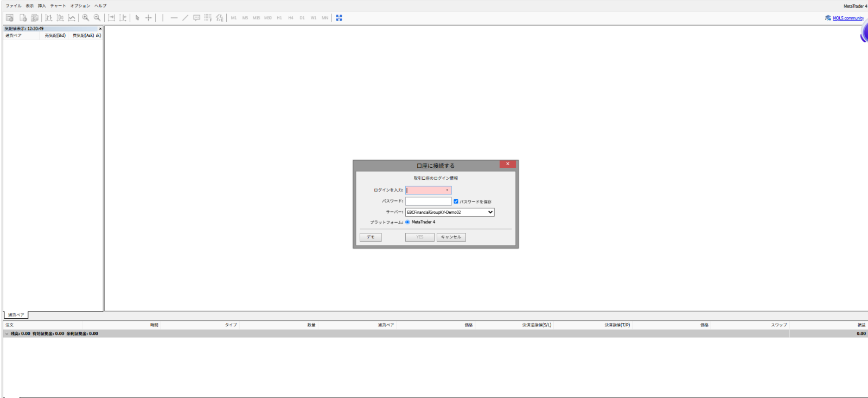The height and width of the screenshot is (398, 868).
Task: Uncheck the パスワードを保存 checkbox
Action: 456,201
